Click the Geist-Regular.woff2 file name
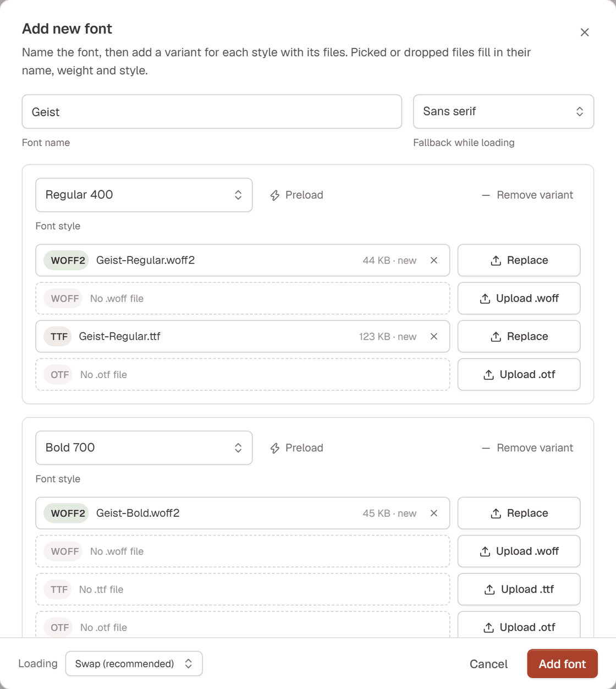Viewport: 616px width, 689px height. tap(145, 260)
